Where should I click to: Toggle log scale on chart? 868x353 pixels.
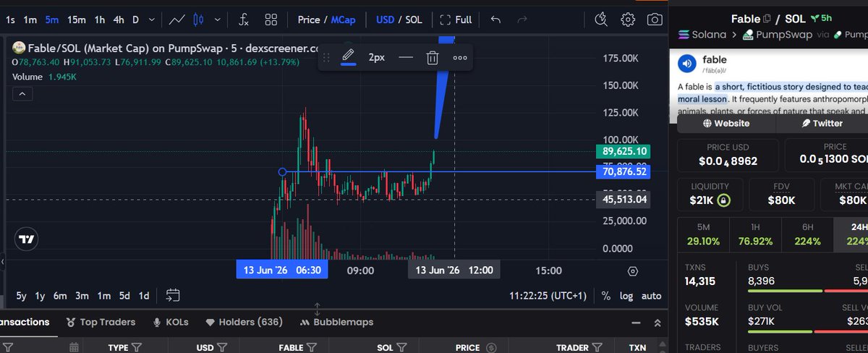click(x=626, y=295)
